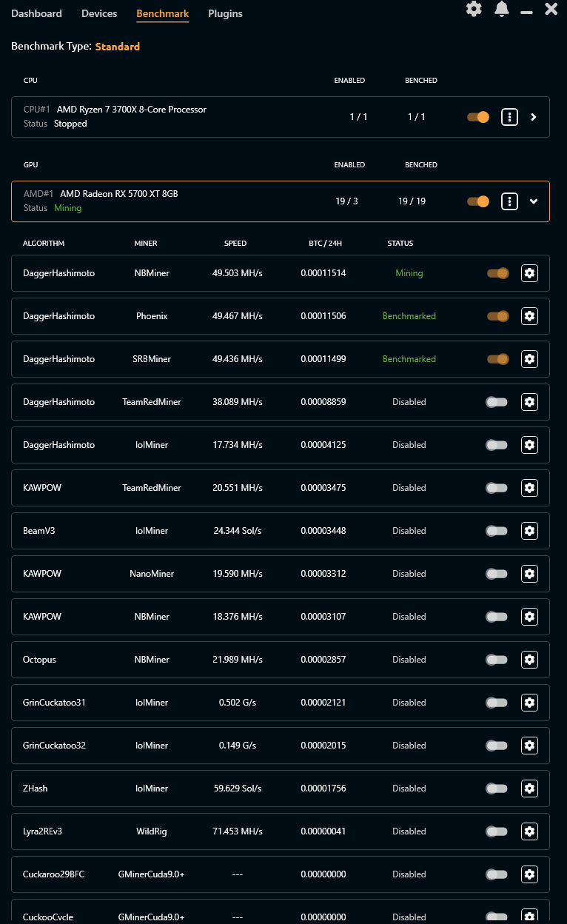The height and width of the screenshot is (924, 567).
Task: Enable TeamRedMiner DaggerHashimoto algorithm toggle
Action: click(x=497, y=402)
